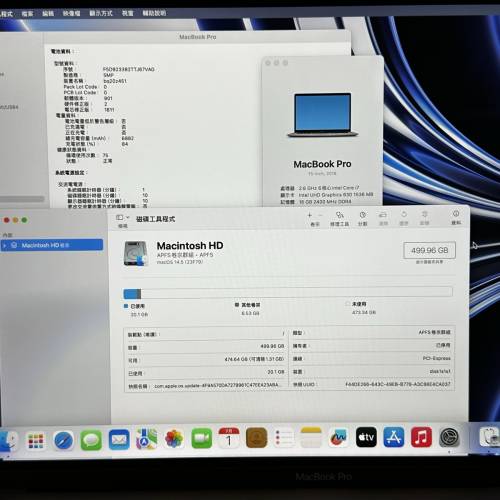The image size is (500, 500).
Task: Open Maps from the dock
Action: point(146,439)
